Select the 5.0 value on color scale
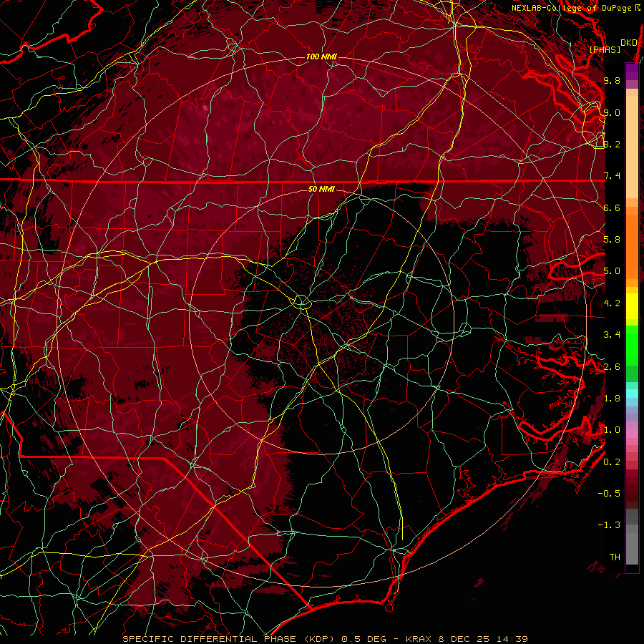 point(612,271)
